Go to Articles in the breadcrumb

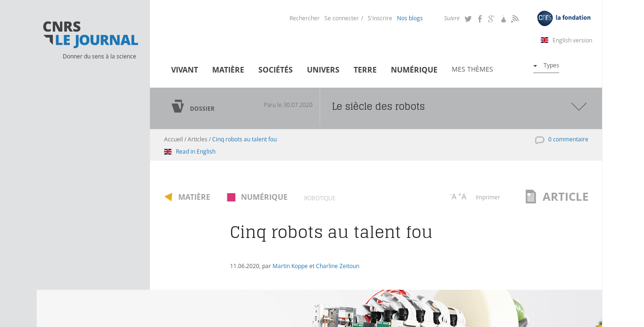[x=198, y=139]
